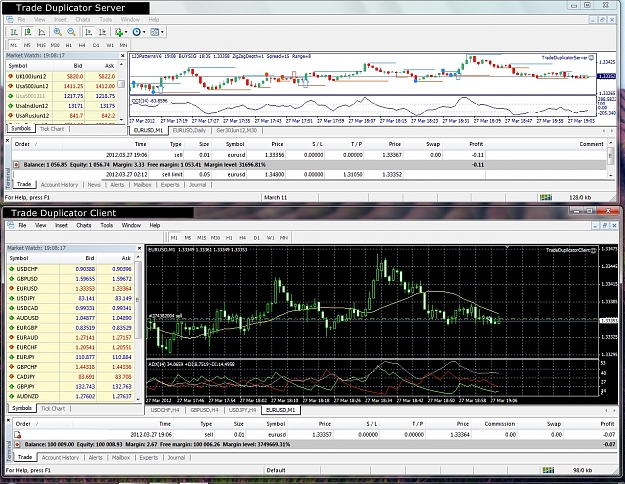The image size is (625, 484).
Task: Expand the Balance row in Server terminal
Action: (17, 165)
